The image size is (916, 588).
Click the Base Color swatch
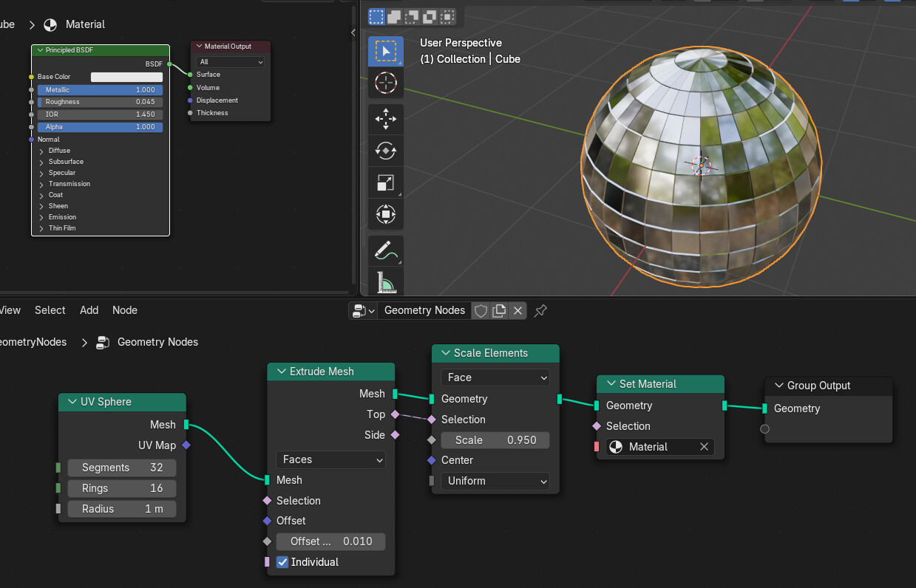tap(126, 77)
